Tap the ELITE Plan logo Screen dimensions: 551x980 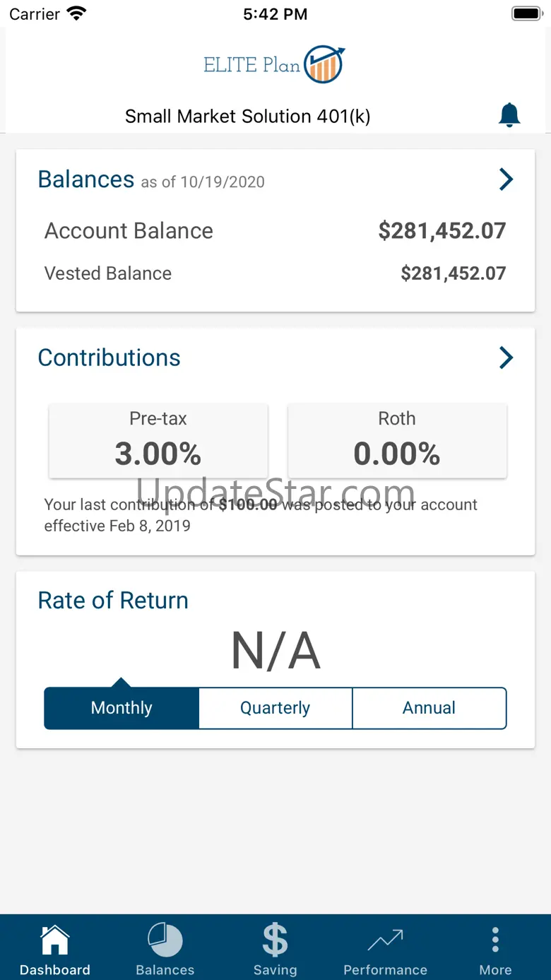[x=275, y=64]
